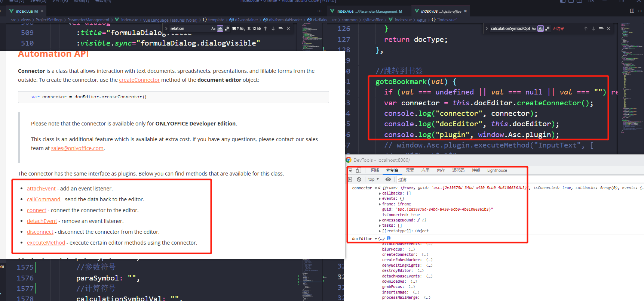Open the DevTools 元素 tab
Viewport: 644px width, 301px height.
coord(410,170)
